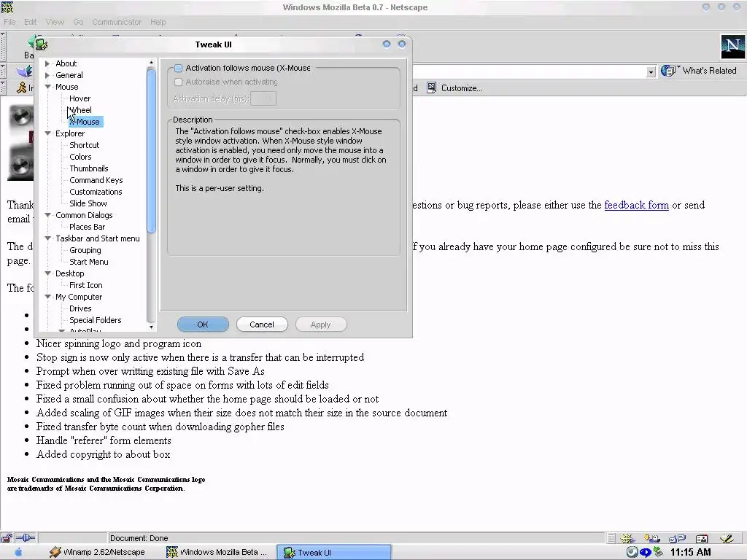Collapse the Mouse tree node
This screenshot has width=747, height=560.
click(47, 87)
